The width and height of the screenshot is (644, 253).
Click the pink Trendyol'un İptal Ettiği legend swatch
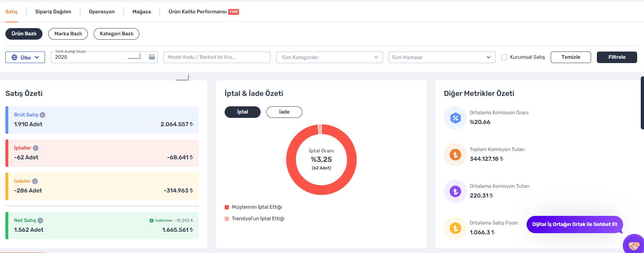pos(227,219)
